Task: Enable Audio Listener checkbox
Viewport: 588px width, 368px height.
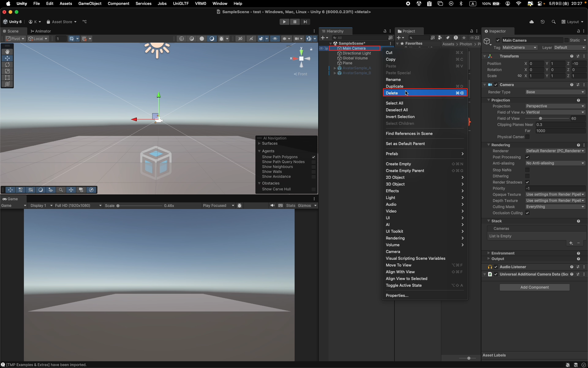Action: [x=496, y=267]
